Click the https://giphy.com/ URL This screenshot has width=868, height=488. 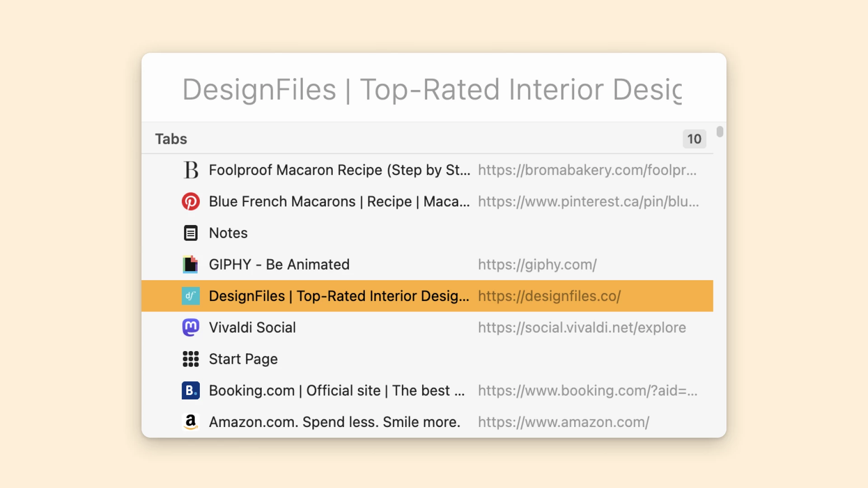pyautogui.click(x=538, y=264)
